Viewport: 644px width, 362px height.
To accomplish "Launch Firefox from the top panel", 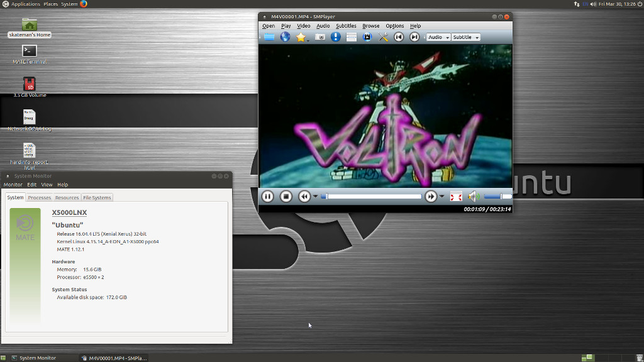I will 84,4.
